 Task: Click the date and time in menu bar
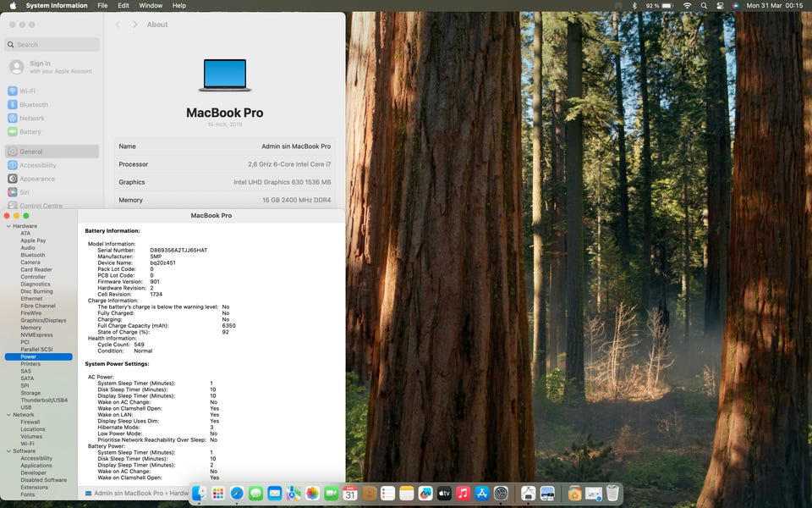(x=774, y=6)
